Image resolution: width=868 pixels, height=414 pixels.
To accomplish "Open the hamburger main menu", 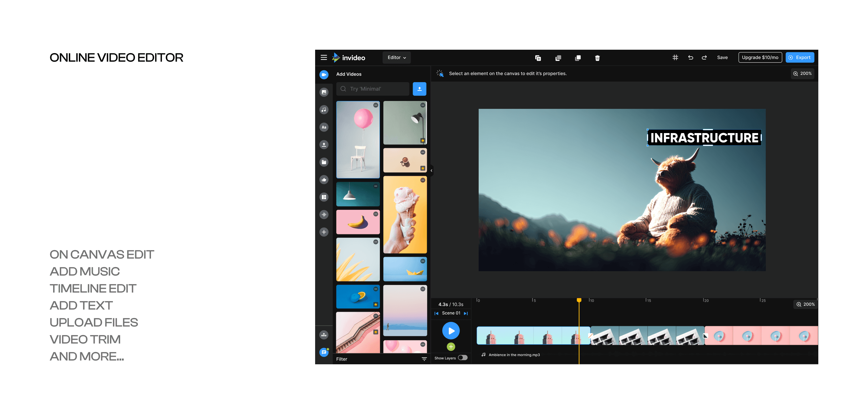I will click(x=324, y=58).
